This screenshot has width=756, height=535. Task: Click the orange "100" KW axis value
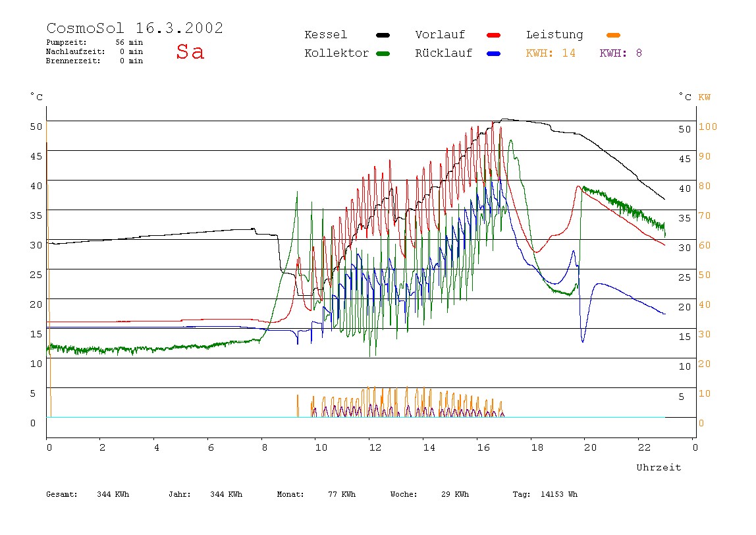click(x=708, y=127)
